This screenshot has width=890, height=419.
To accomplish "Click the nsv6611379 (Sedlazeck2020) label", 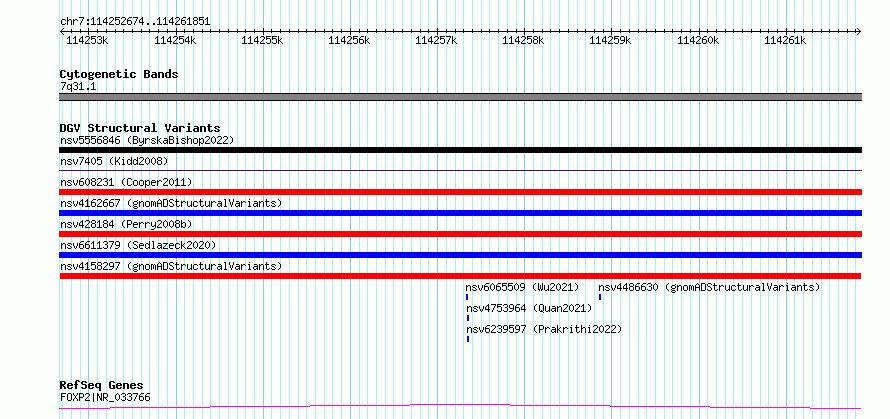I will 138,245.
